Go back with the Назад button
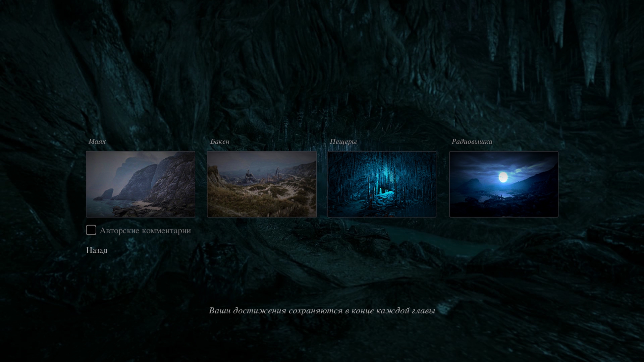This screenshot has width=644, height=362. 97,250
